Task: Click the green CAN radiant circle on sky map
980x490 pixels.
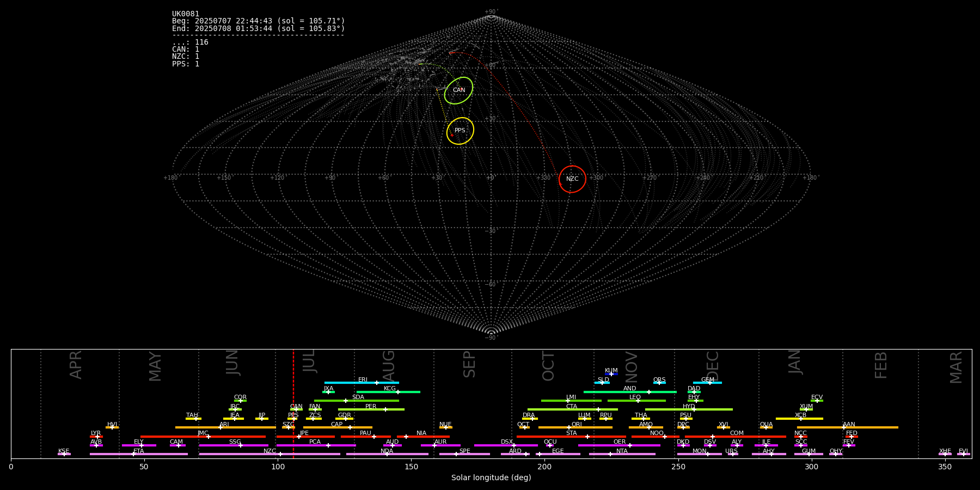Action: click(458, 90)
